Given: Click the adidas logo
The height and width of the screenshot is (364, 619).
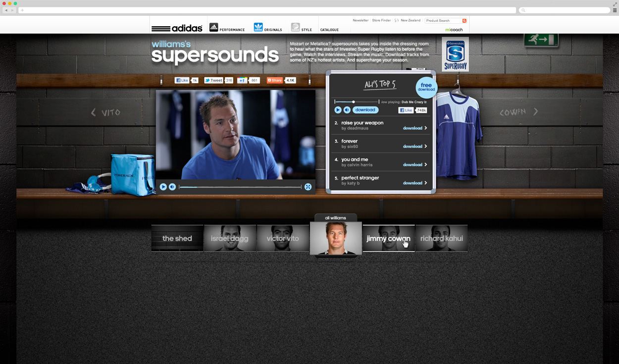Looking at the screenshot, I should tap(177, 28).
